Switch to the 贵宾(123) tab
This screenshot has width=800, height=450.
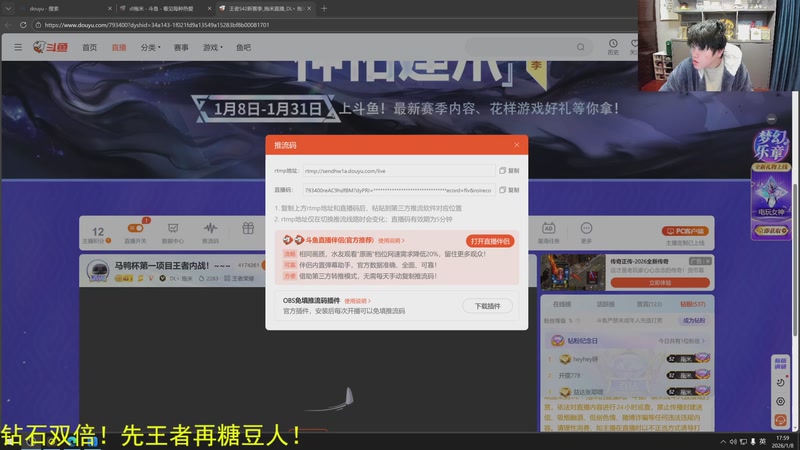[x=649, y=304]
